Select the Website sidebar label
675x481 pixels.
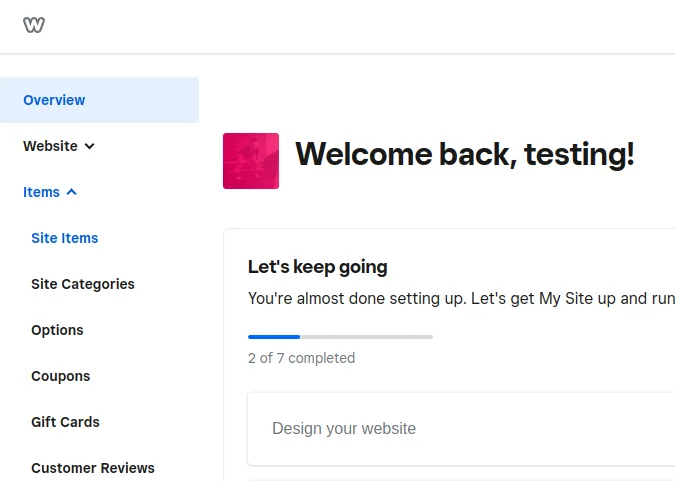point(50,146)
